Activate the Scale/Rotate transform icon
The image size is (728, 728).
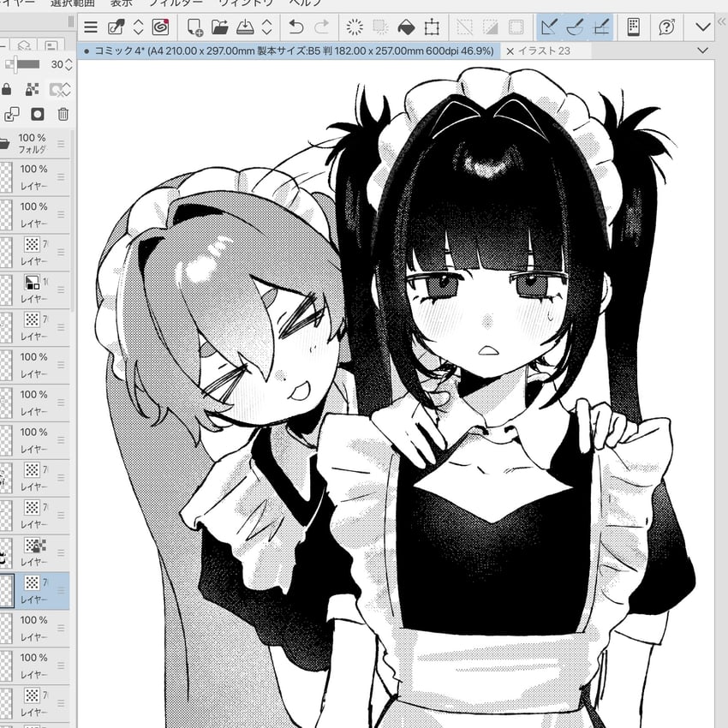click(x=432, y=27)
